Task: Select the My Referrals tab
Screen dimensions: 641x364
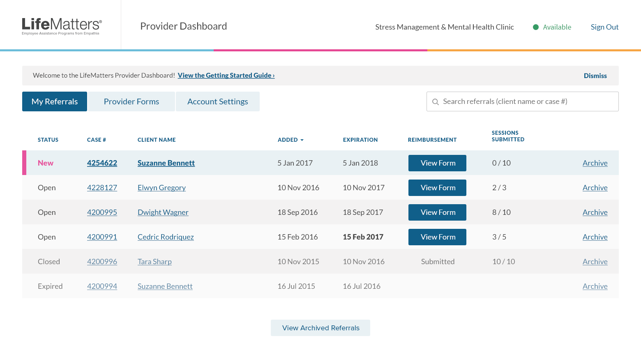Action: coord(55,101)
